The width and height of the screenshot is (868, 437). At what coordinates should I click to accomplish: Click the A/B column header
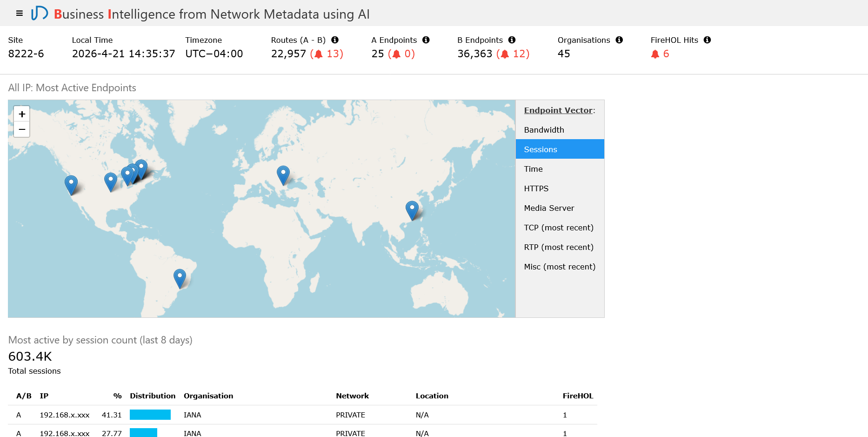click(24, 396)
